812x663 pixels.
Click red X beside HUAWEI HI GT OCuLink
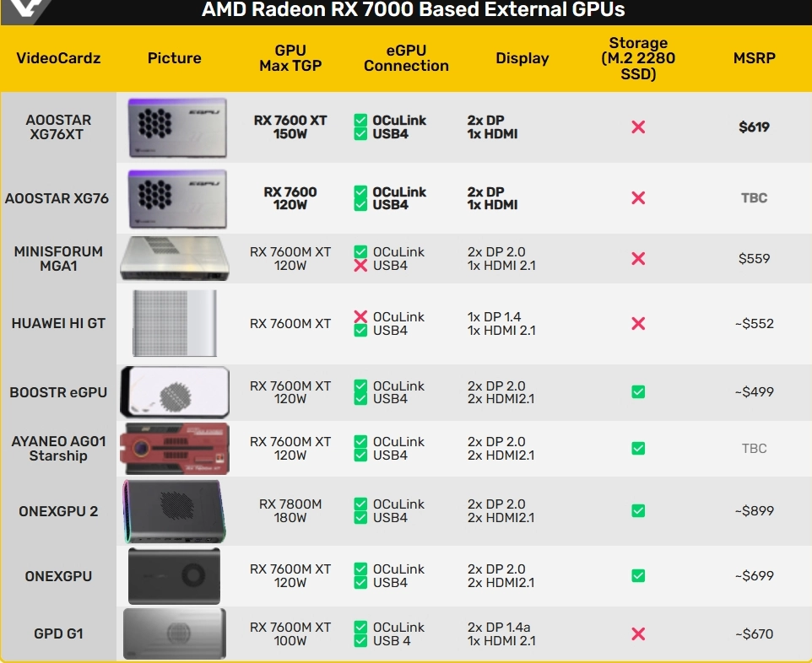[x=360, y=317]
